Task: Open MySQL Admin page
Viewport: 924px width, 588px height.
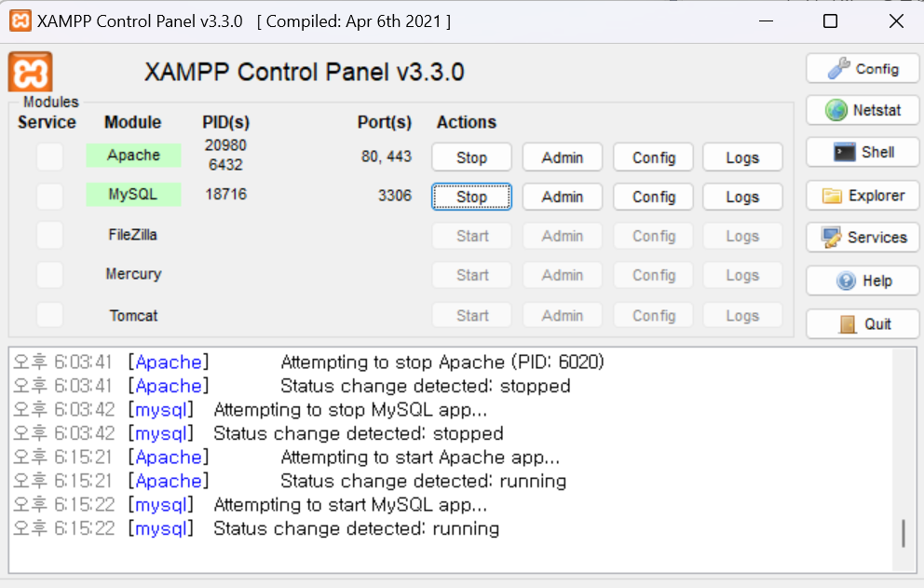Action: (563, 197)
